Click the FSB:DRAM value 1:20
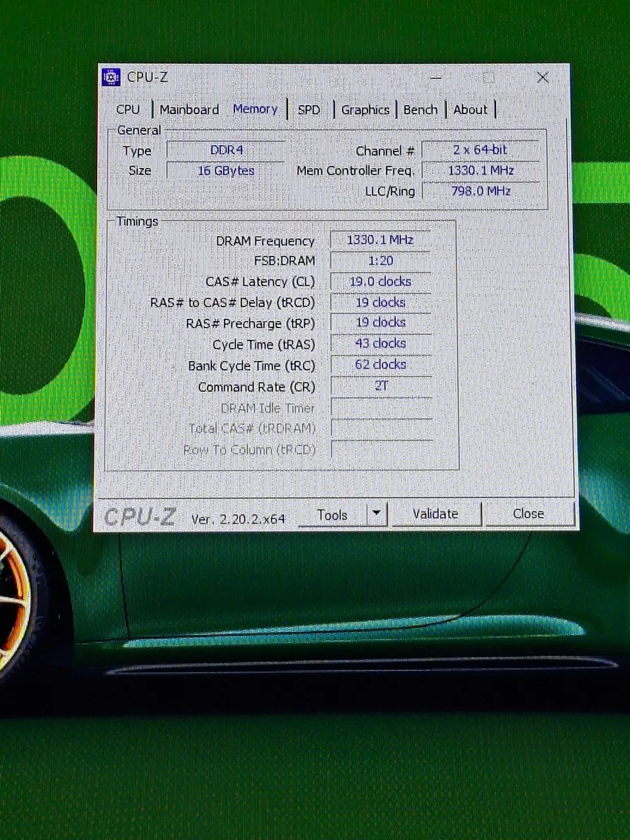The image size is (630, 840). [381, 261]
